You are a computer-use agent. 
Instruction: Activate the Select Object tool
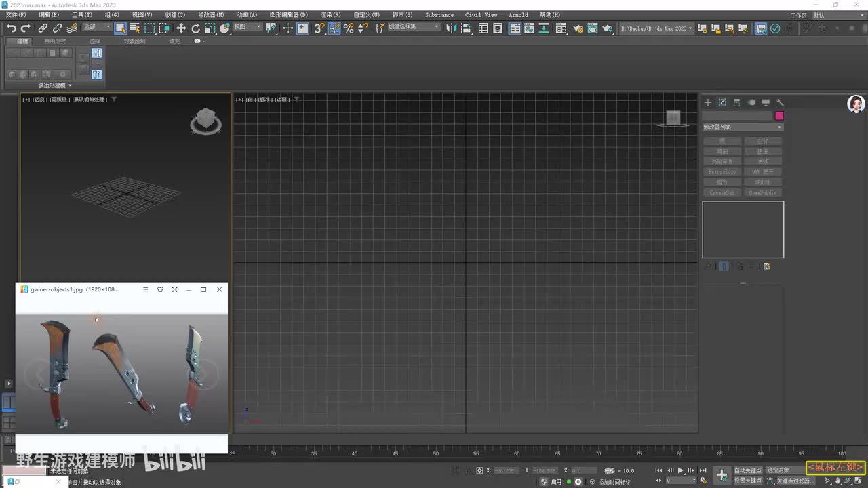[121, 28]
